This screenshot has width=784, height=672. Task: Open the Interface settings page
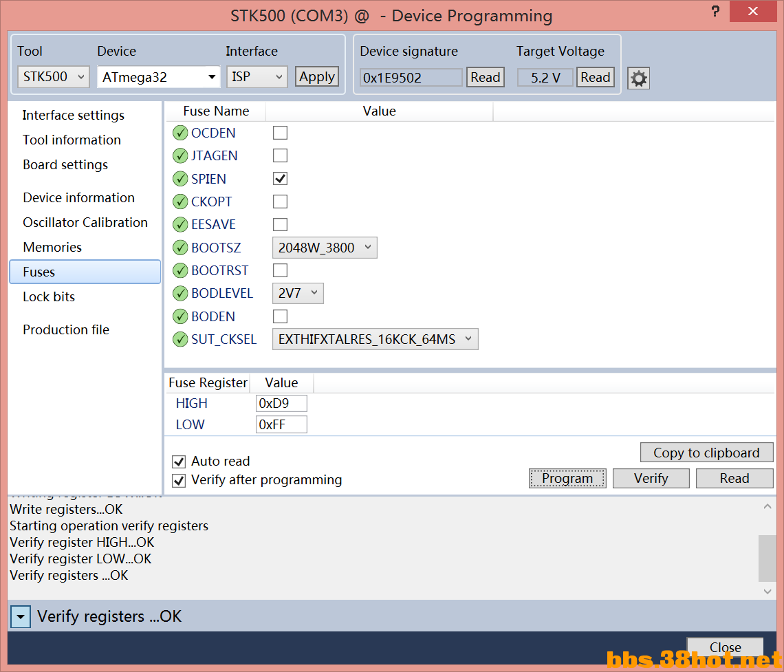pyautogui.click(x=74, y=116)
